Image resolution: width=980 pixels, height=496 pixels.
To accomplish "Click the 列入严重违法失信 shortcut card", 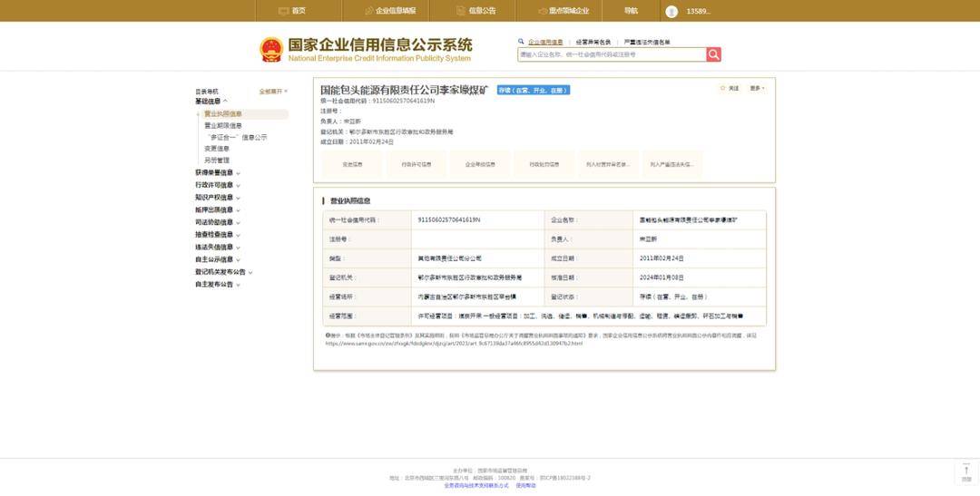I will click(x=671, y=164).
